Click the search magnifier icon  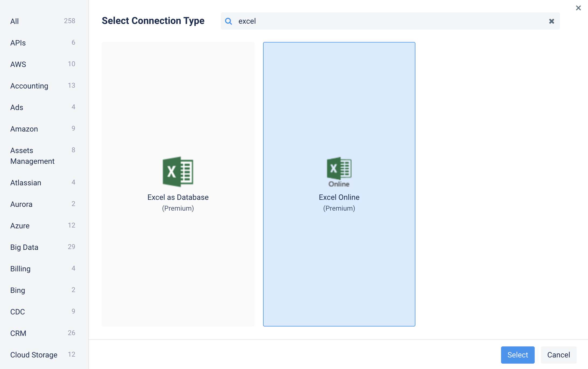pos(229,21)
